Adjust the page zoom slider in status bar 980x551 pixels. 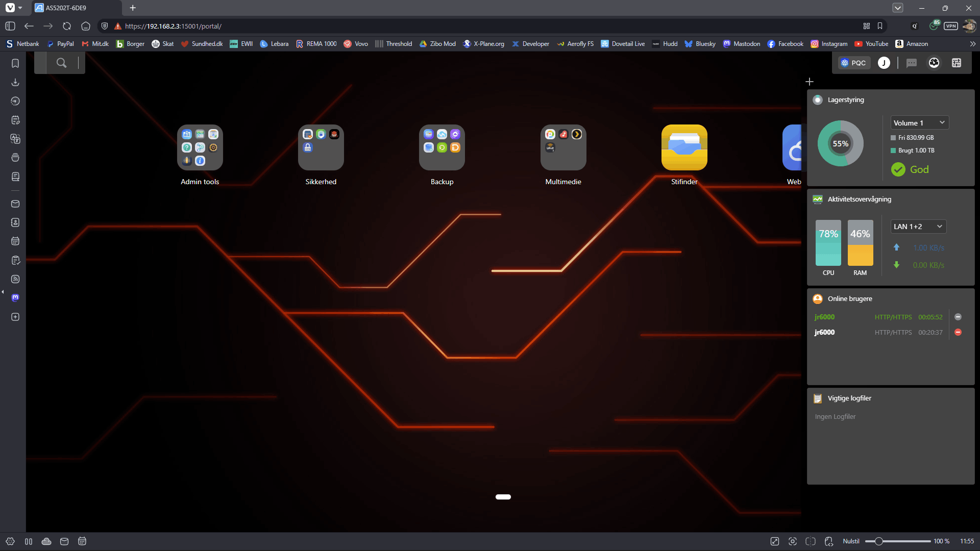tap(878, 541)
